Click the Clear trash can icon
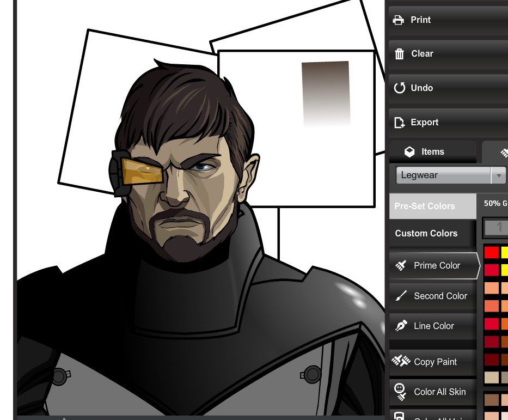Image resolution: width=508 pixels, height=420 pixels. tap(399, 54)
